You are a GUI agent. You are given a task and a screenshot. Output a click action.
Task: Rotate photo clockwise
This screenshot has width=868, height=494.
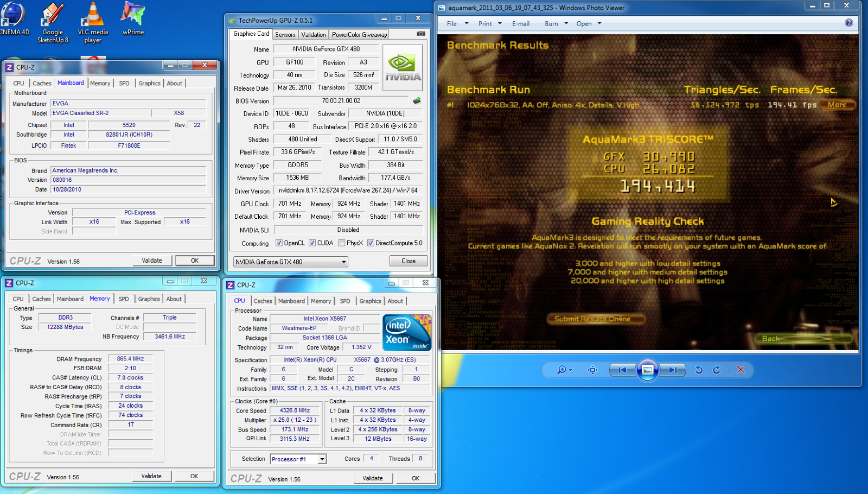click(717, 370)
